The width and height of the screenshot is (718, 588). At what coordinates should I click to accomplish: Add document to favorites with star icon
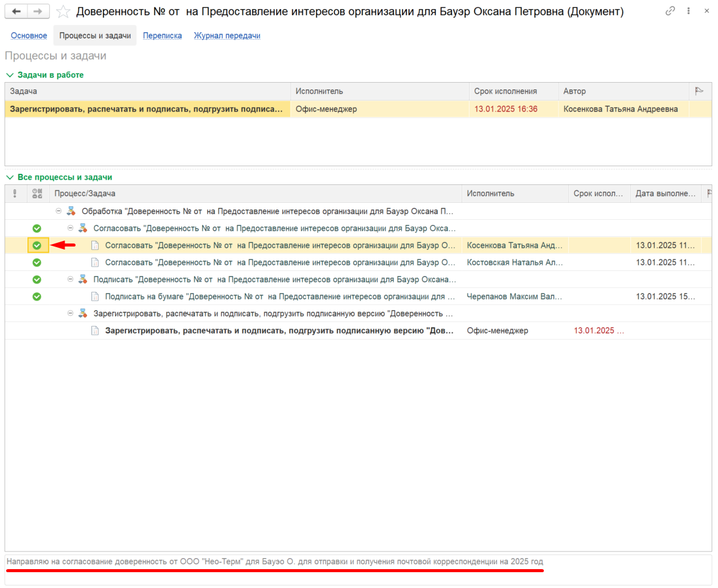[x=63, y=12]
